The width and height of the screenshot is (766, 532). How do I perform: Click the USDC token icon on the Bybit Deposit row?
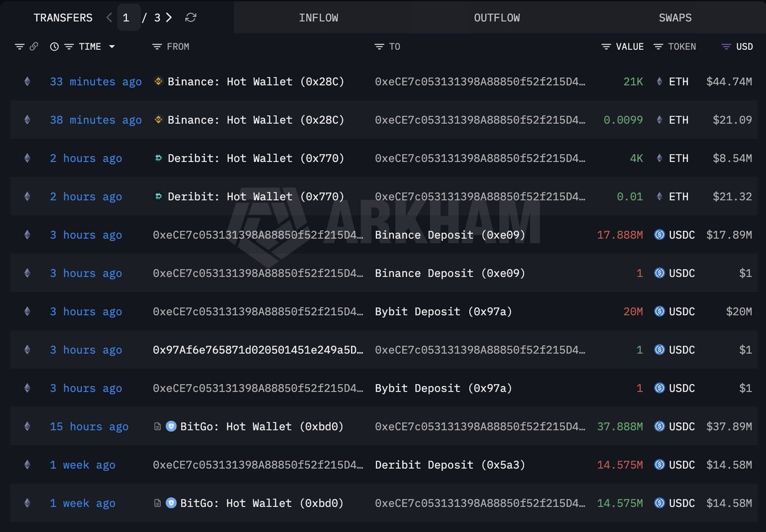click(658, 311)
